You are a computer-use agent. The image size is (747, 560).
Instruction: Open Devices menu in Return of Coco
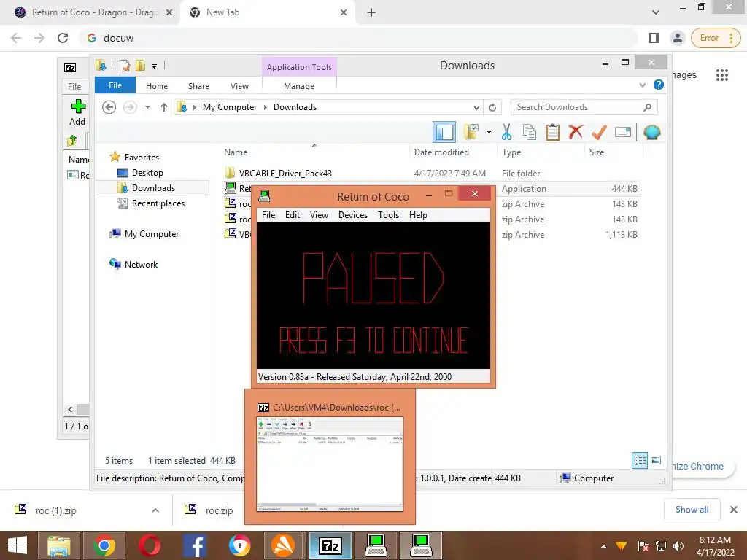coord(353,215)
